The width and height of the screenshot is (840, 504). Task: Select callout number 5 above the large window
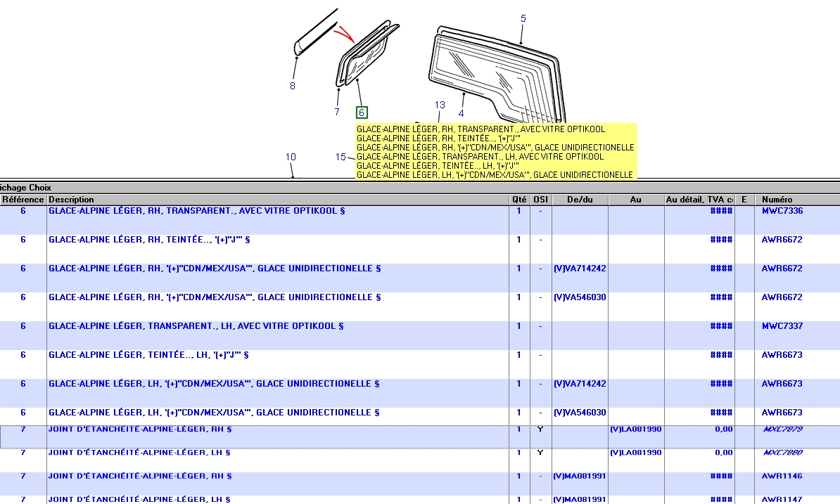(x=523, y=19)
